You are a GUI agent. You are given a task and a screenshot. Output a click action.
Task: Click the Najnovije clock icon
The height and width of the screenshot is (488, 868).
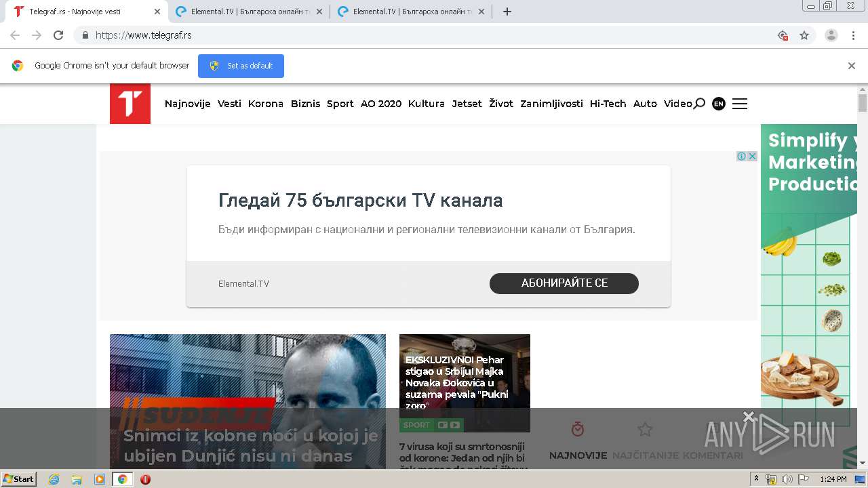click(x=578, y=429)
